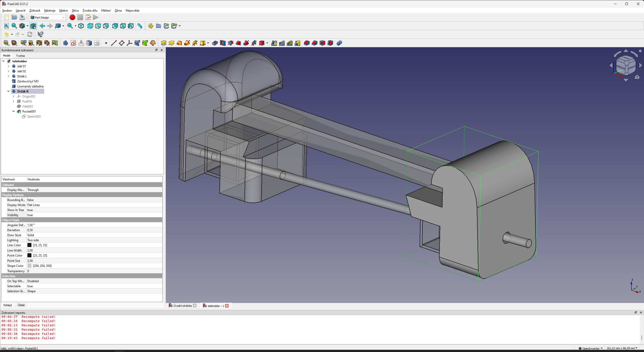This screenshot has height=352, width=644.
Task: Select Sketch005 in the model tree
Action: tap(34, 117)
